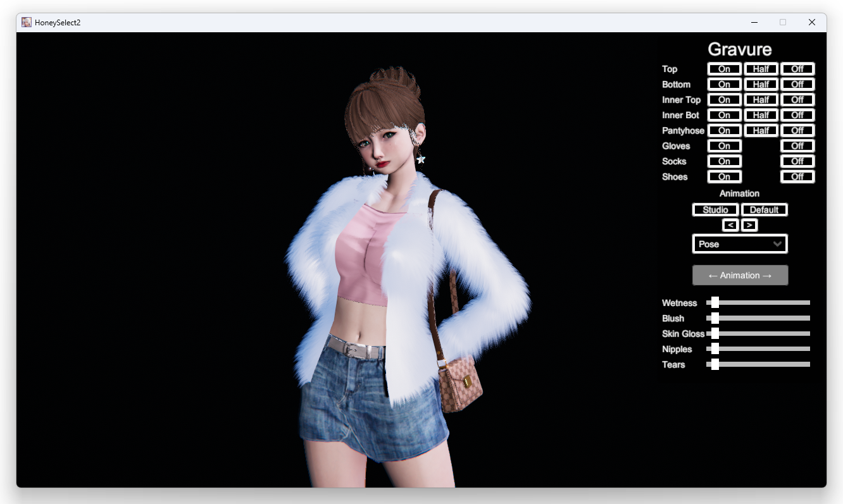843x504 pixels.
Task: Click the Blush slider track
Action: click(x=758, y=318)
